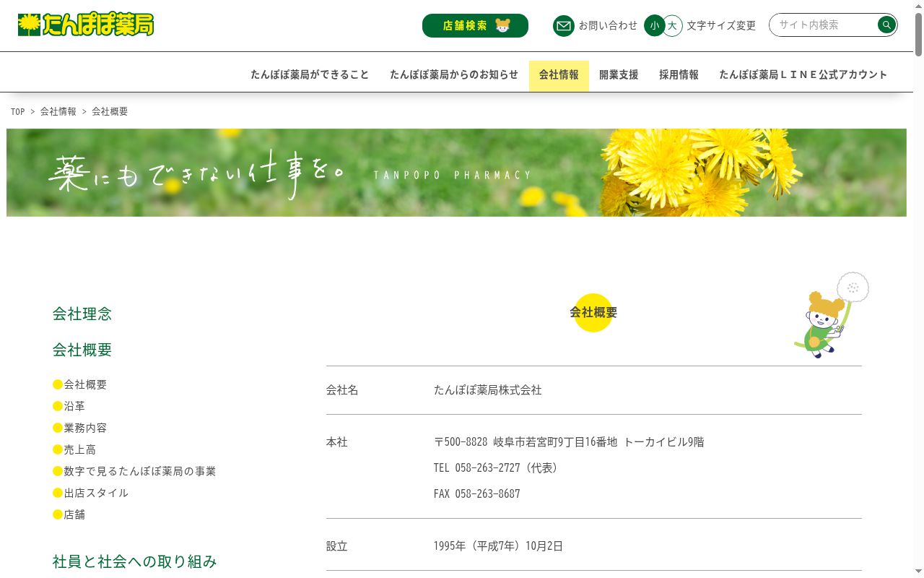Click the company name たんぽぽ薬局株式会社
The height and width of the screenshot is (578, 924).
488,390
